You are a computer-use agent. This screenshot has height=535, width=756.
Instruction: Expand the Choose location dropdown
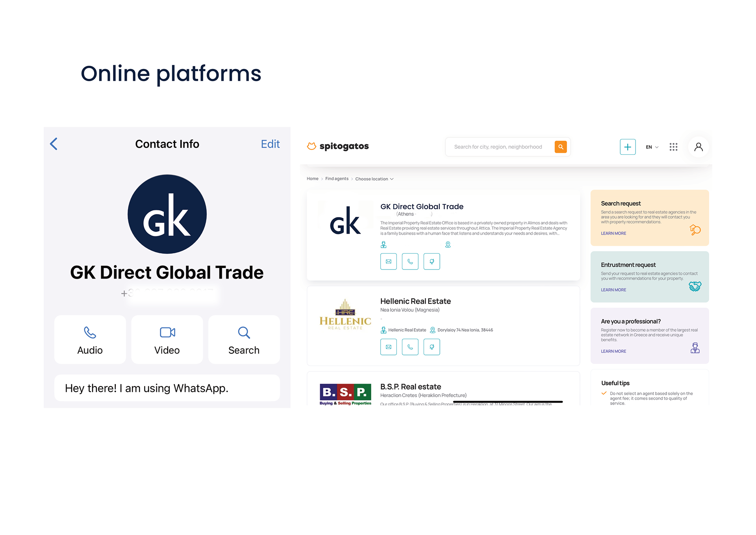(x=374, y=179)
